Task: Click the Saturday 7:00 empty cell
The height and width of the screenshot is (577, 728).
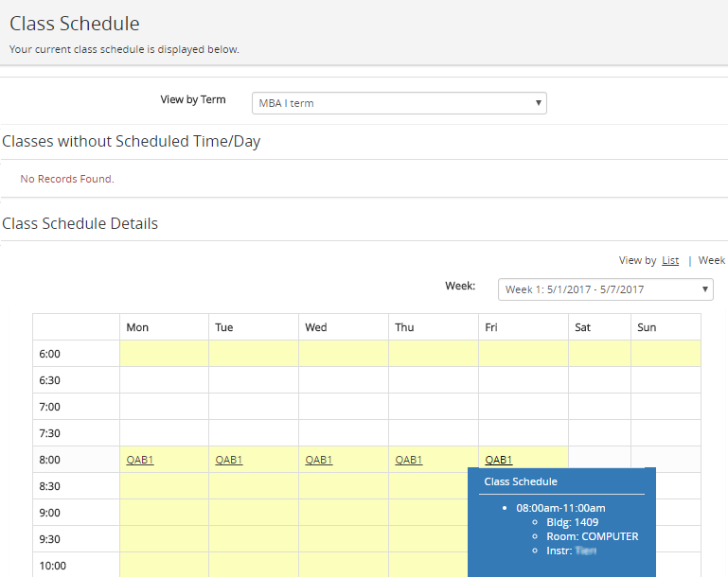Action: 599,407
